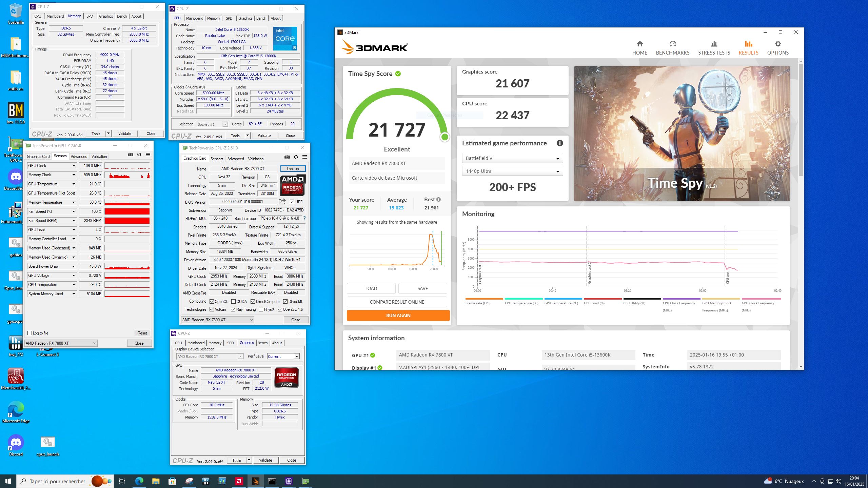The width and height of the screenshot is (868, 488).
Task: Open MSI Afterburner desktop icon
Action: (16, 47)
